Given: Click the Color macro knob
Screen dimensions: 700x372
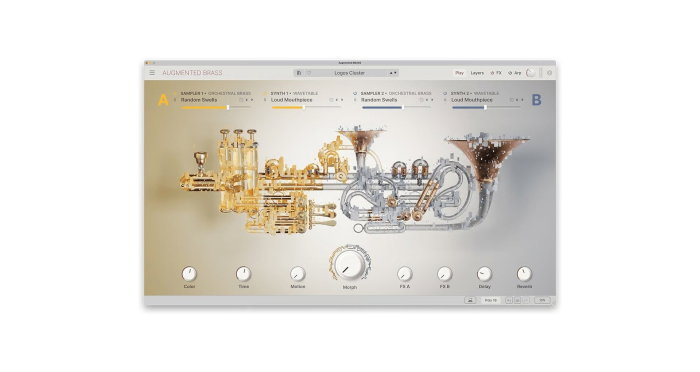Looking at the screenshot, I should [189, 273].
